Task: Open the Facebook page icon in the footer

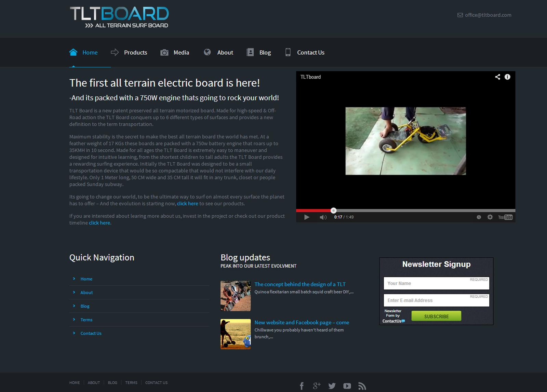Action: coord(302,386)
